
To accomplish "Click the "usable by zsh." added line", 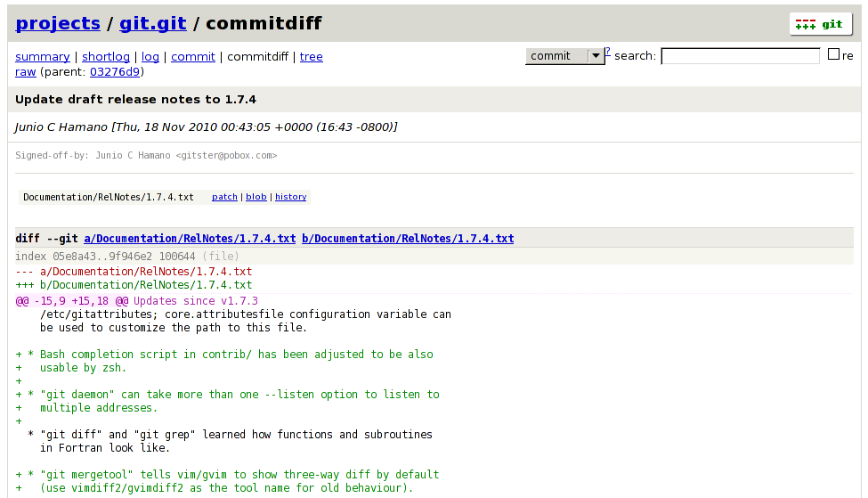I will click(71, 368).
